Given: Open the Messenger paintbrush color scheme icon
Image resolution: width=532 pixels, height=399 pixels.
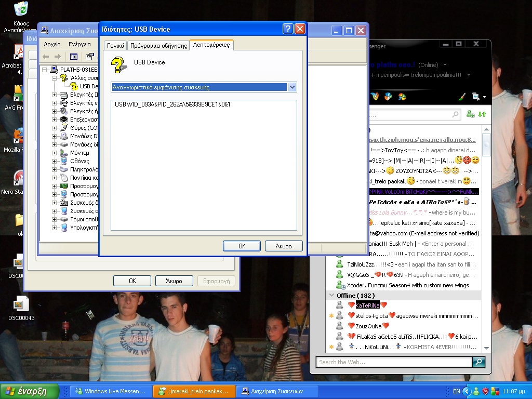Looking at the screenshot, I should [461, 97].
